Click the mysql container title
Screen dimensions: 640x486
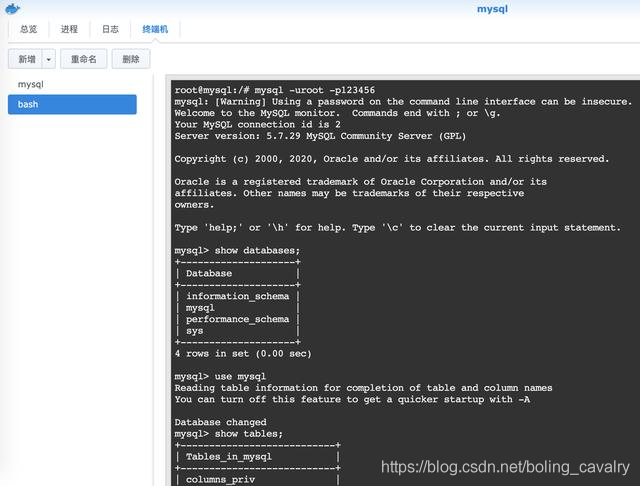(492, 9)
